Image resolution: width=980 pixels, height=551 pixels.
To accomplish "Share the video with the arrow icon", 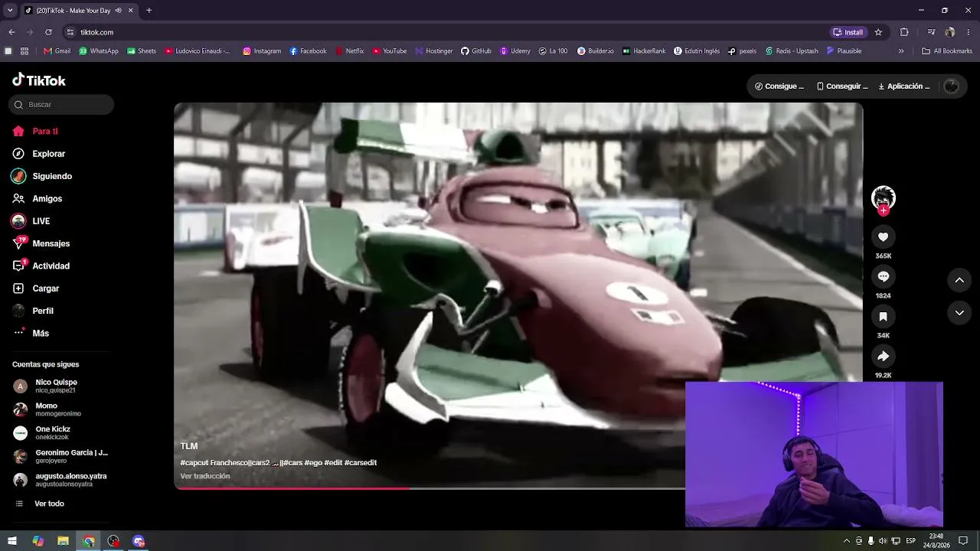I will click(883, 356).
